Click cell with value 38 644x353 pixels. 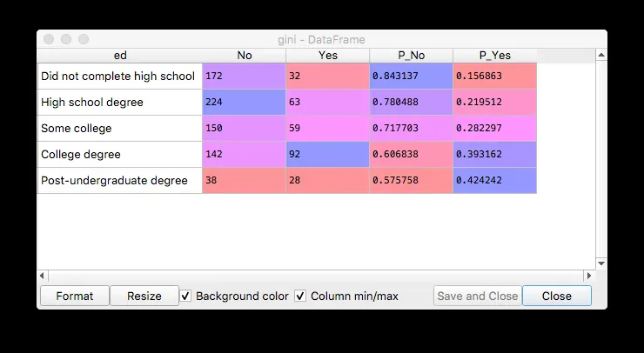pos(245,180)
